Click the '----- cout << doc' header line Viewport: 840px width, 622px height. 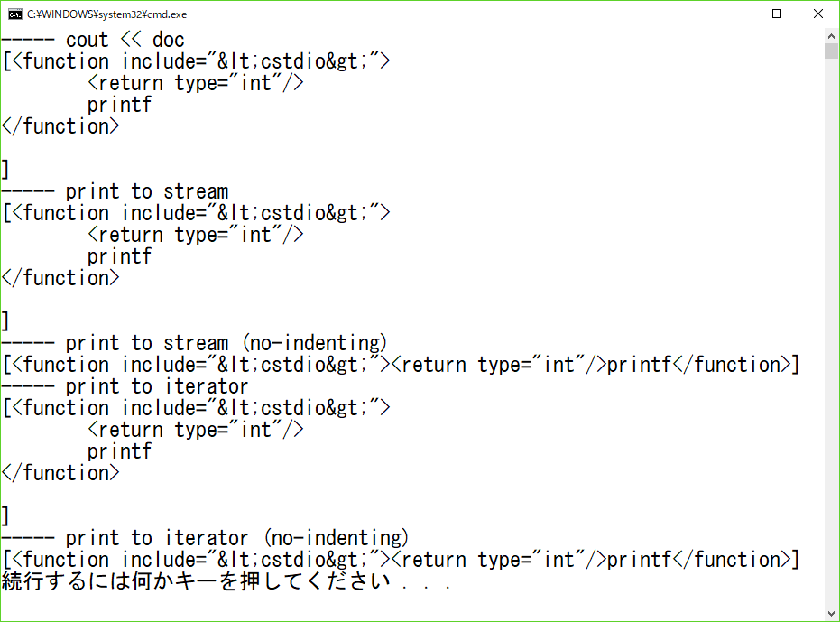pyautogui.click(x=93, y=40)
